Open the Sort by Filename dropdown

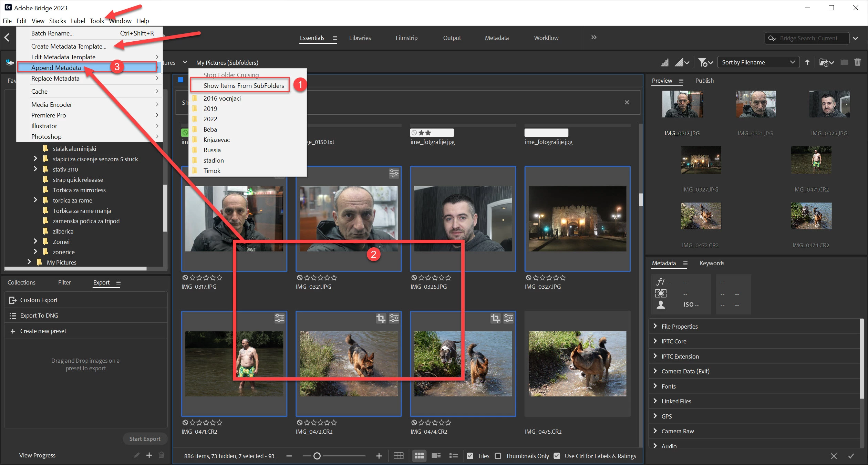click(x=758, y=62)
